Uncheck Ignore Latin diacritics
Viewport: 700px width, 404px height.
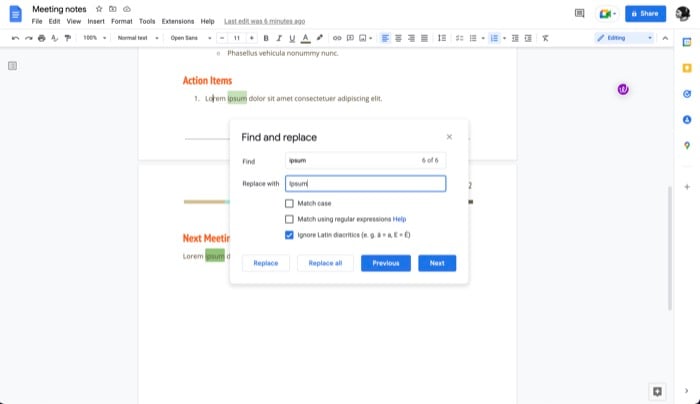[289, 235]
